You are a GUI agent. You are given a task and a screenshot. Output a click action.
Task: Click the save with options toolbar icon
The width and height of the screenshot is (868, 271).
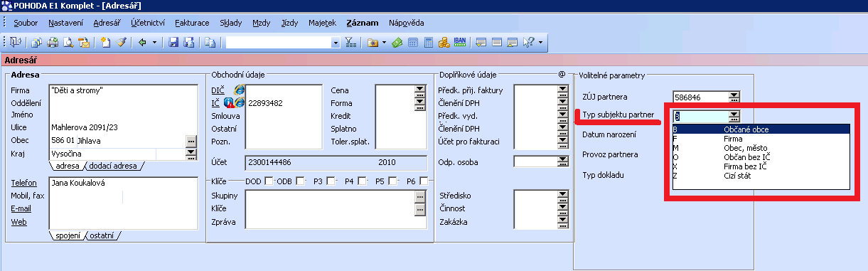pos(188,43)
